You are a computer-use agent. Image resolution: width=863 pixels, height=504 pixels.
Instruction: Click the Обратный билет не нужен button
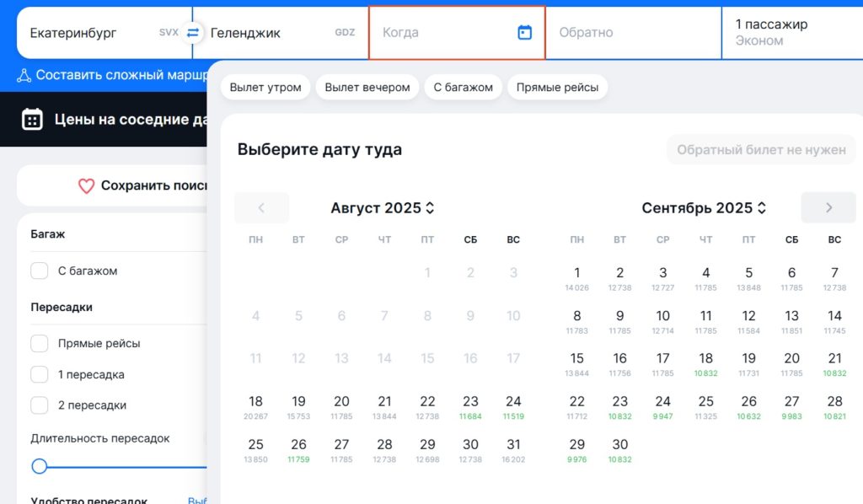(x=760, y=149)
